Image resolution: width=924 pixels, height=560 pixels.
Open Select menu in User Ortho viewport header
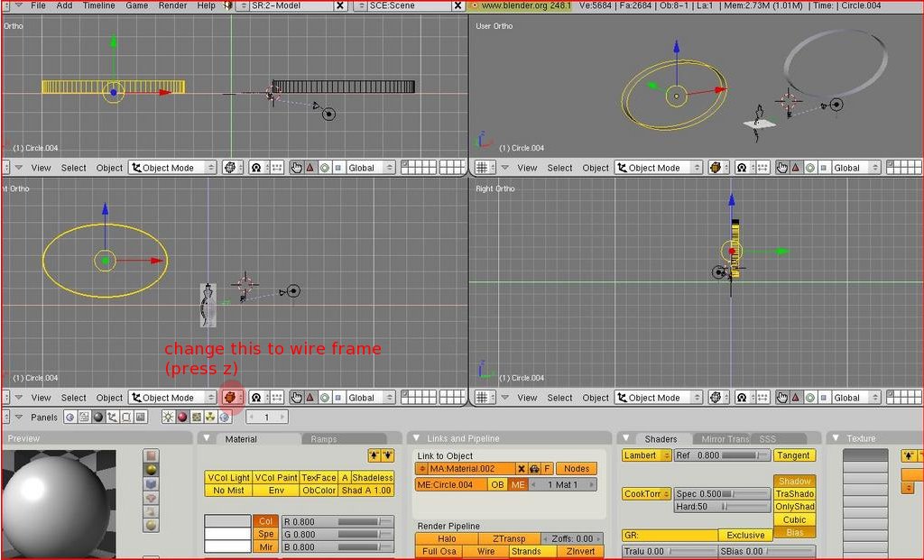[559, 168]
